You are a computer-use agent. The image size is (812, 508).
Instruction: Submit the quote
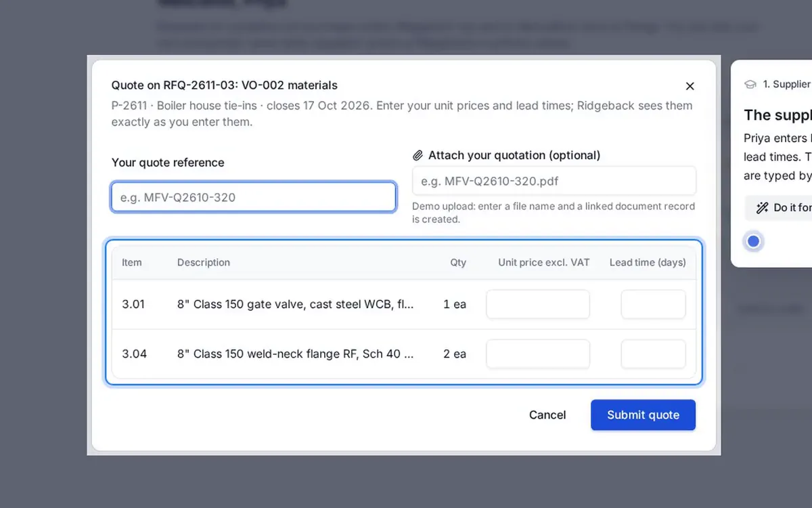pos(643,415)
